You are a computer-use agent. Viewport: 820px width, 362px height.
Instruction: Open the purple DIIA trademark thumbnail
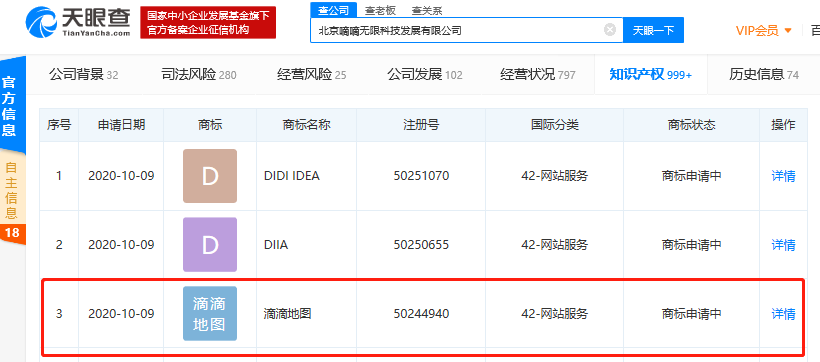210,244
